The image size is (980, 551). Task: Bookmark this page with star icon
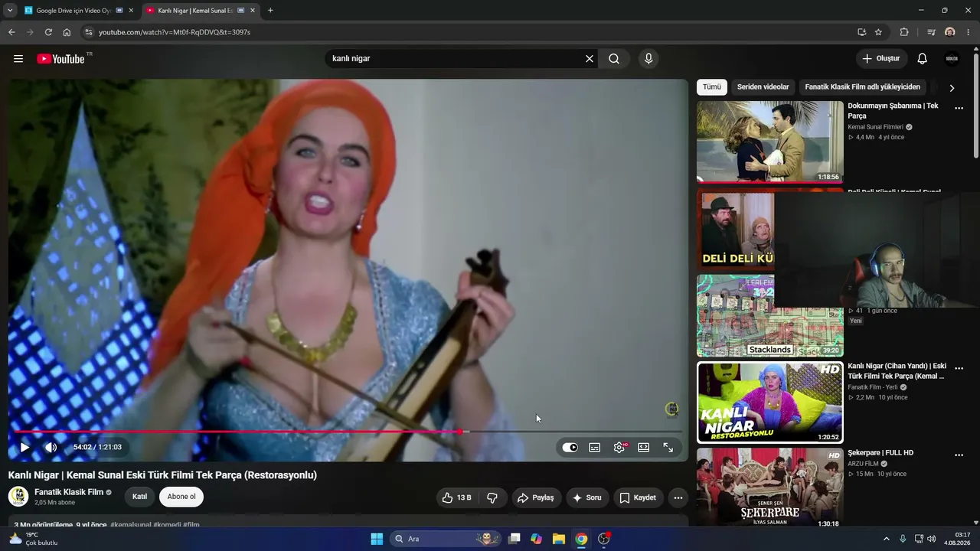(878, 32)
